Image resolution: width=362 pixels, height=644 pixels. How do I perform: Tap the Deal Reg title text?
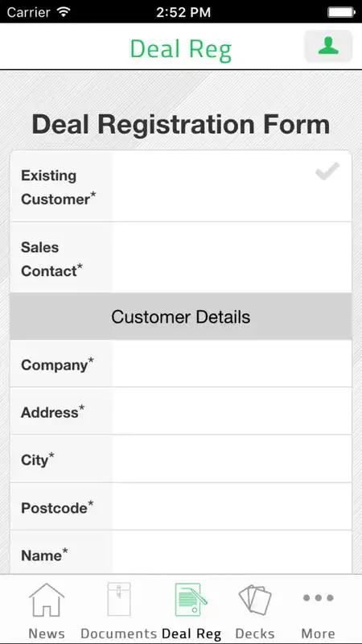(181, 49)
